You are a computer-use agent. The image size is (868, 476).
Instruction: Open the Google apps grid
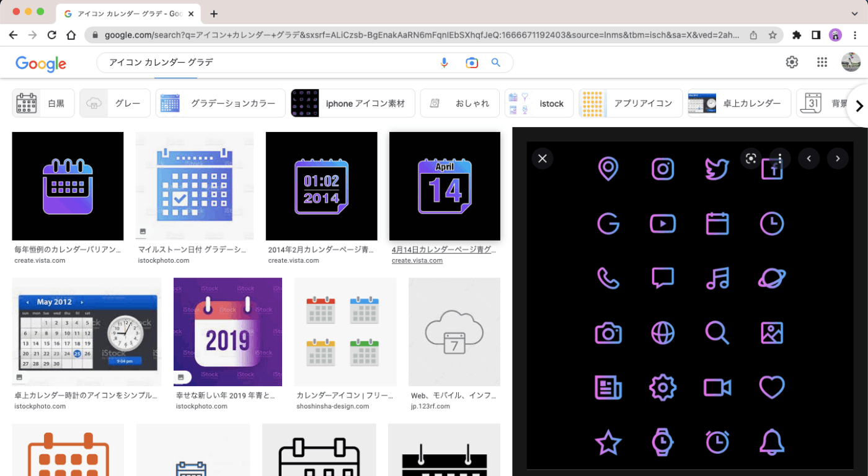822,62
